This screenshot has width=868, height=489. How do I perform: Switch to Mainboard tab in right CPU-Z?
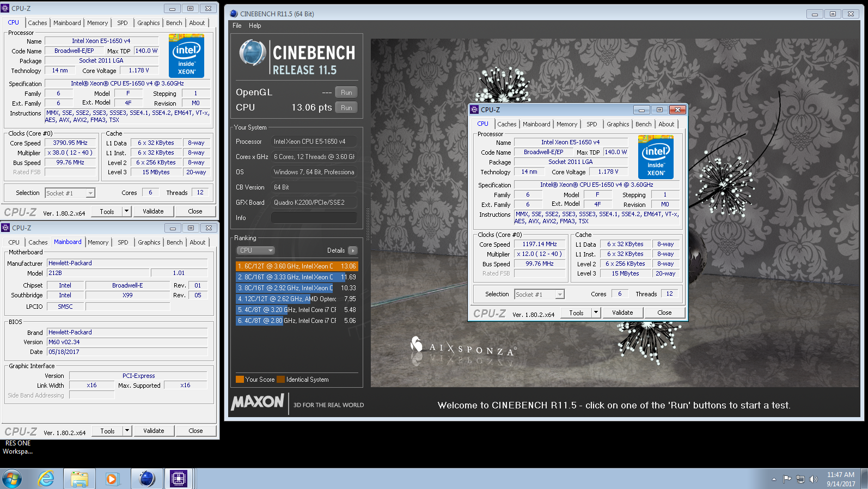pos(536,124)
